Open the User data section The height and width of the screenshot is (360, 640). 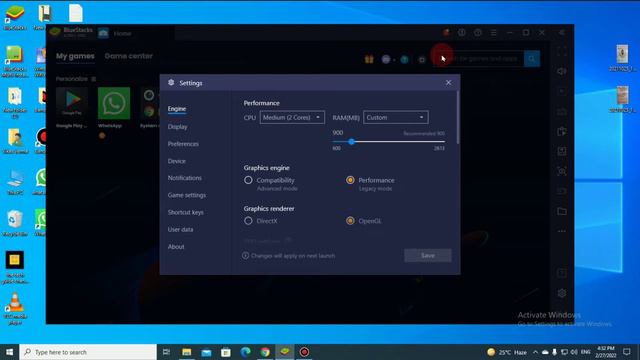pos(180,229)
